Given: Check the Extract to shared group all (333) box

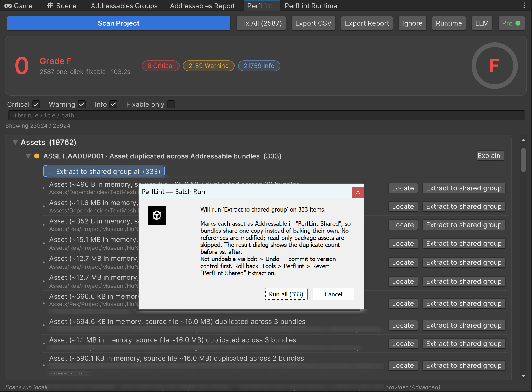Looking at the screenshot, I should tap(51, 171).
